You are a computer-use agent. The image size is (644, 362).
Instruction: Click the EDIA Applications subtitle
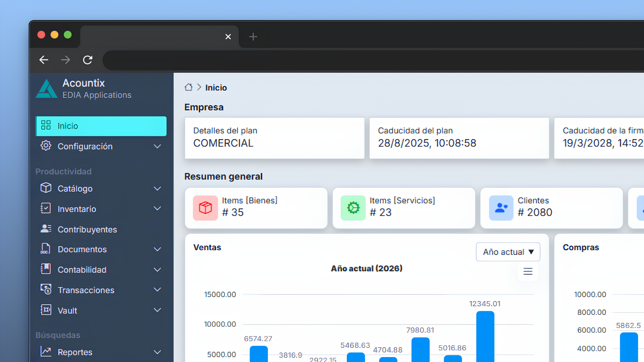[97, 95]
